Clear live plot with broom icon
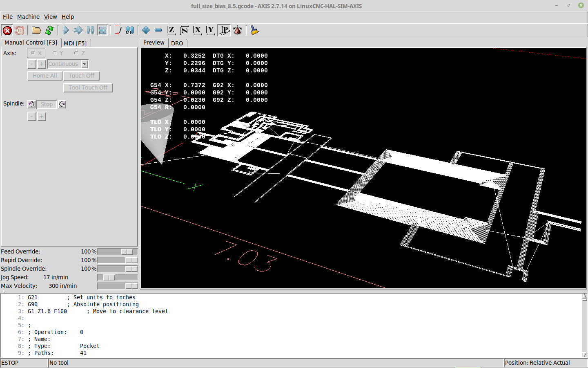 click(x=254, y=30)
